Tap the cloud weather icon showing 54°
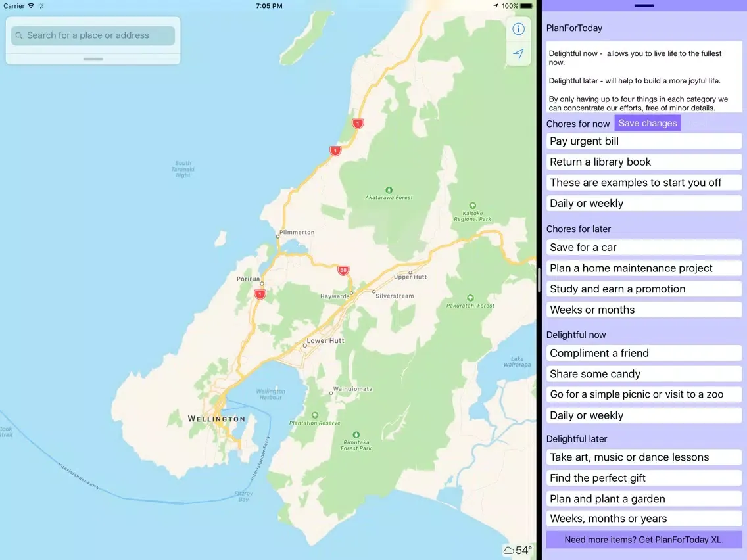 (x=509, y=551)
